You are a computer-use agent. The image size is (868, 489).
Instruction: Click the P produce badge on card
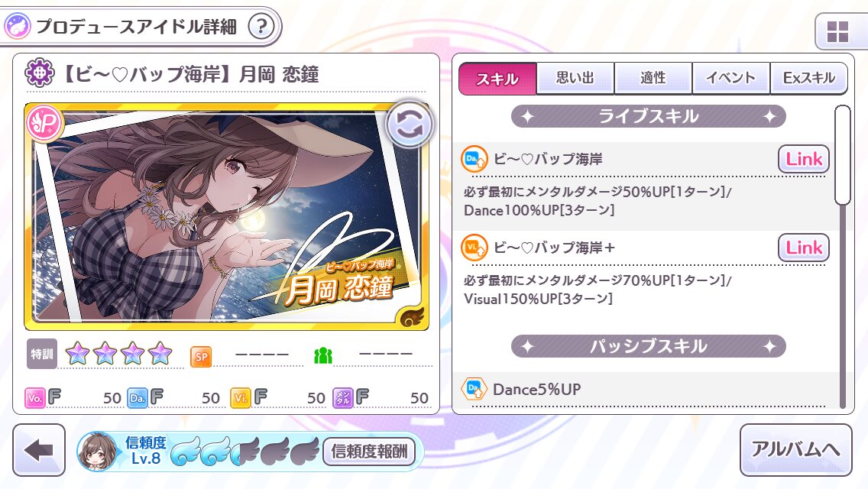[x=44, y=124]
